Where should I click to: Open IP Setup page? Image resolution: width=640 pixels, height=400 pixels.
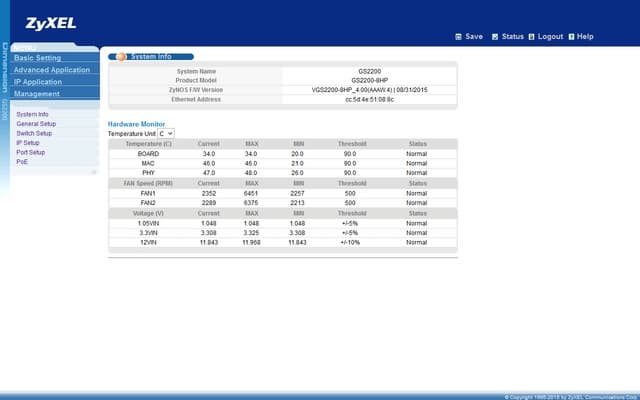(x=28, y=143)
